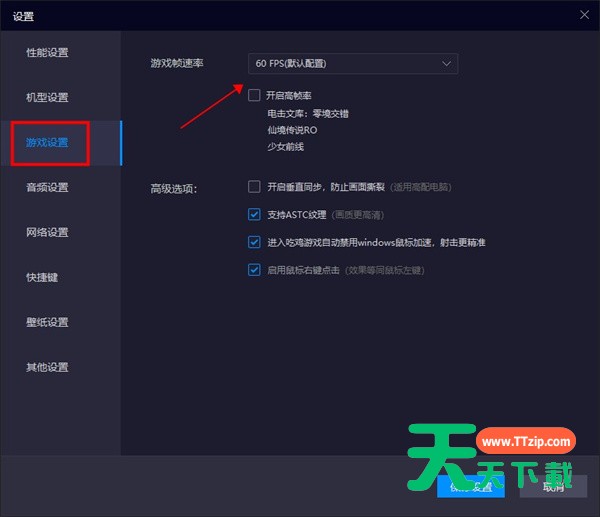Disable 启用鼠标右键点击 checkbox

[x=255, y=270]
